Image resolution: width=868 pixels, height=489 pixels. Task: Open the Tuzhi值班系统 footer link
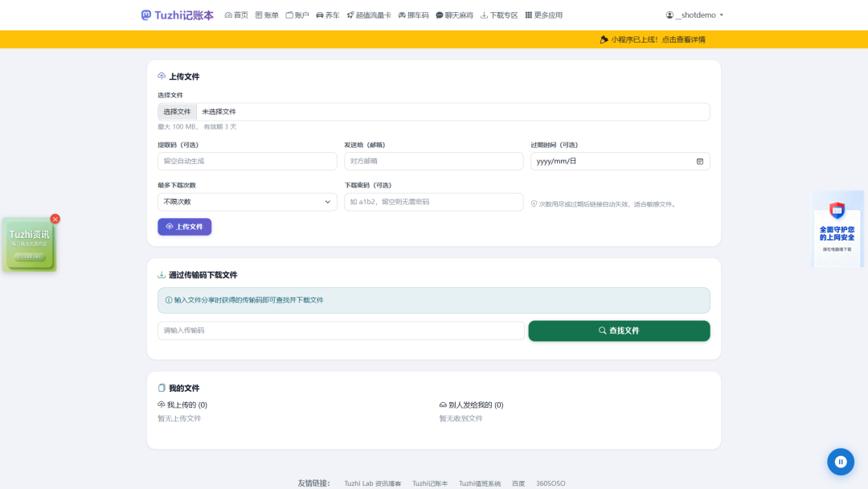(479, 483)
